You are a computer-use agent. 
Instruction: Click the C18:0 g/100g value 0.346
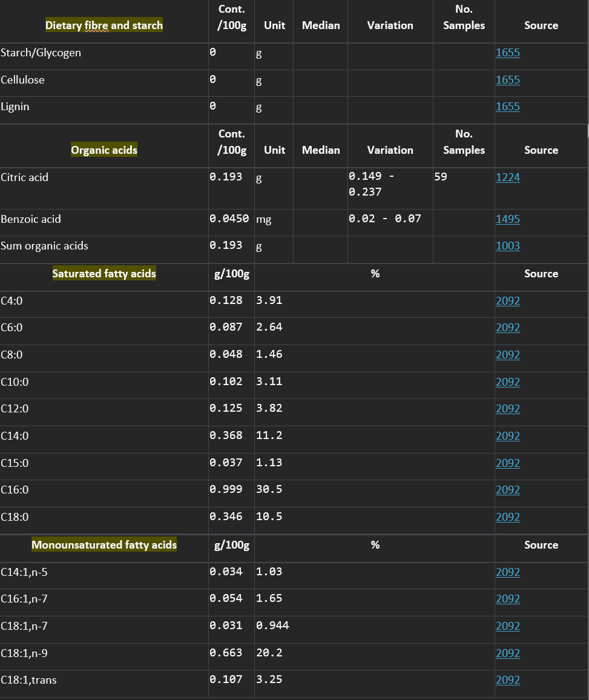(x=226, y=517)
